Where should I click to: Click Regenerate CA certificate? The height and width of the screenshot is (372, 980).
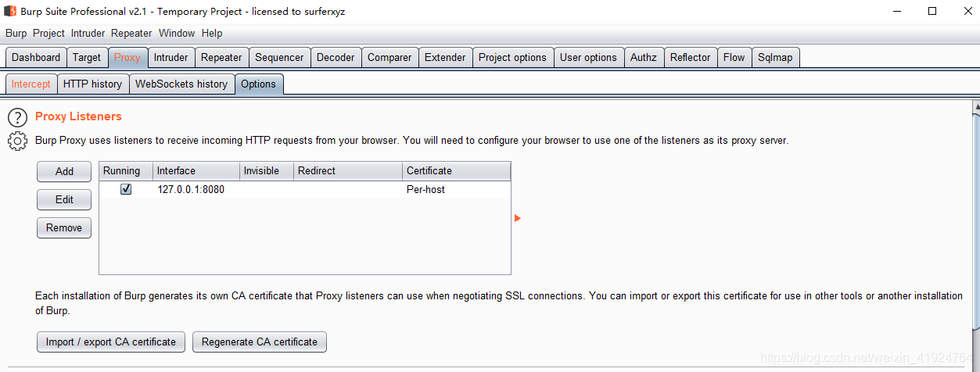pyautogui.click(x=260, y=342)
